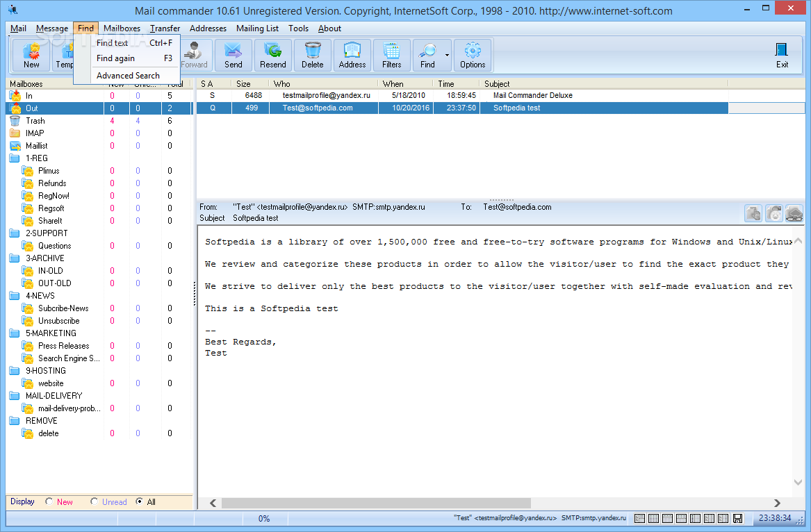Open the Mailing List menu
The width and height of the screenshot is (811, 532).
(x=257, y=28)
